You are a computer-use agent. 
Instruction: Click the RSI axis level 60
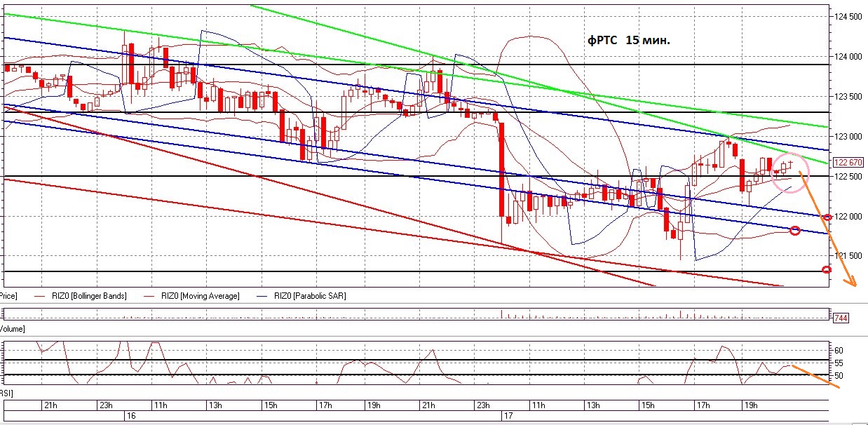point(838,350)
